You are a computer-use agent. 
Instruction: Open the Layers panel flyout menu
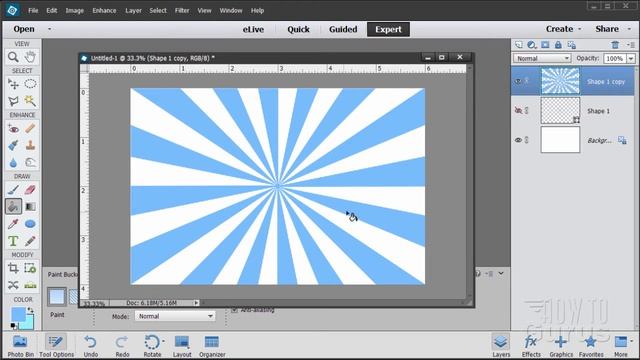tap(631, 45)
